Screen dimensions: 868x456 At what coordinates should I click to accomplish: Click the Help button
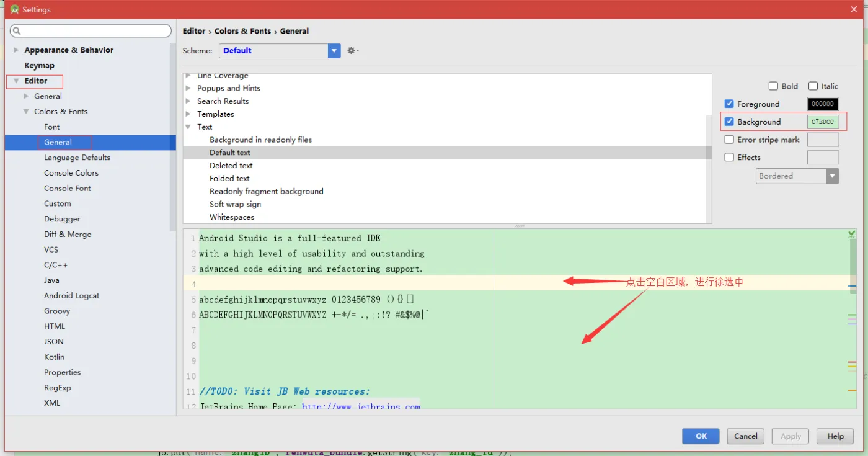(x=835, y=436)
